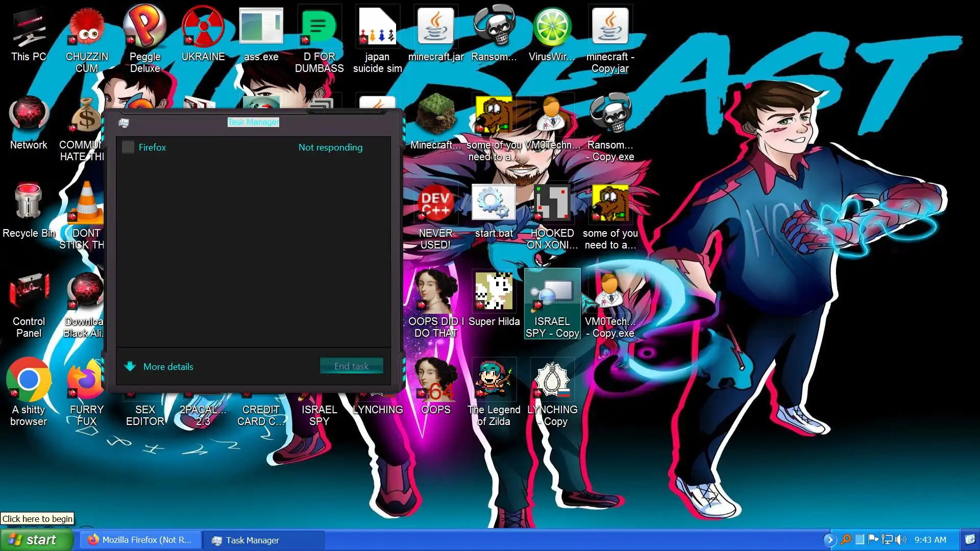
Task: Click the volume speaker tray icon
Action: [900, 540]
